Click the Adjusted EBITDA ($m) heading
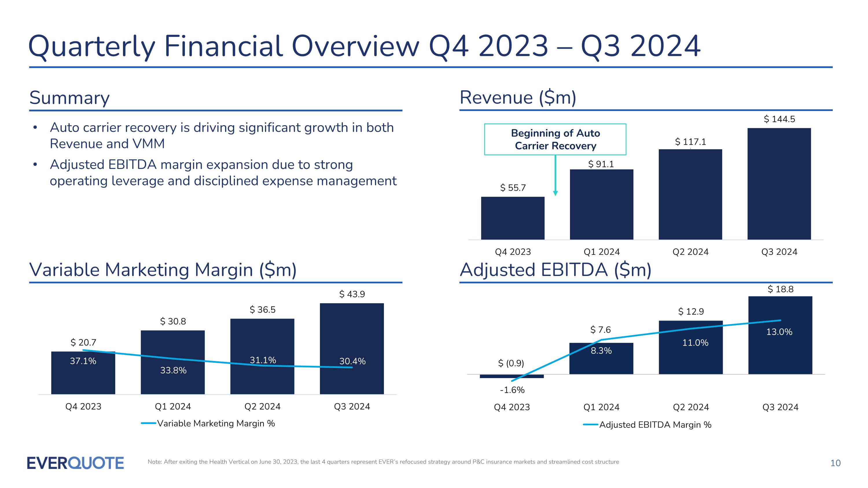The image size is (868, 488). 555,270
